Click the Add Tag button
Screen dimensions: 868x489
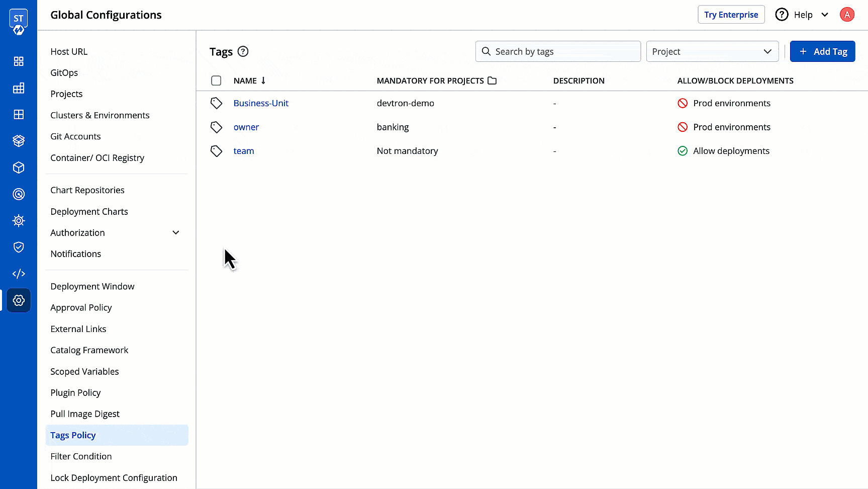[x=822, y=51]
